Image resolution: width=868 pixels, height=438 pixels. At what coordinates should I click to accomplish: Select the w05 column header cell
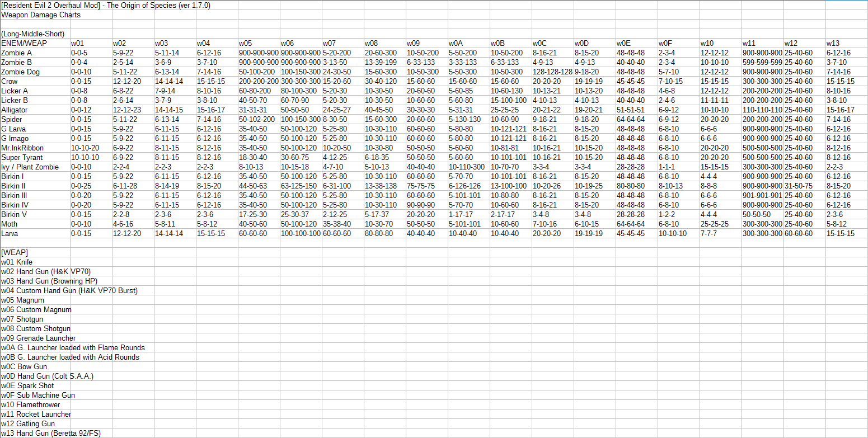[259, 43]
